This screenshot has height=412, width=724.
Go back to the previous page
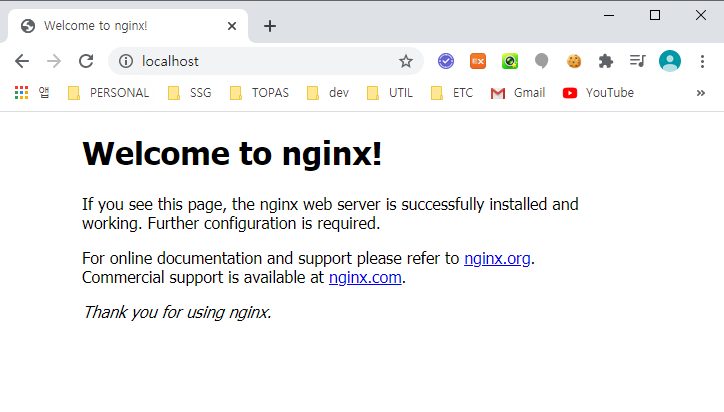coord(22,61)
